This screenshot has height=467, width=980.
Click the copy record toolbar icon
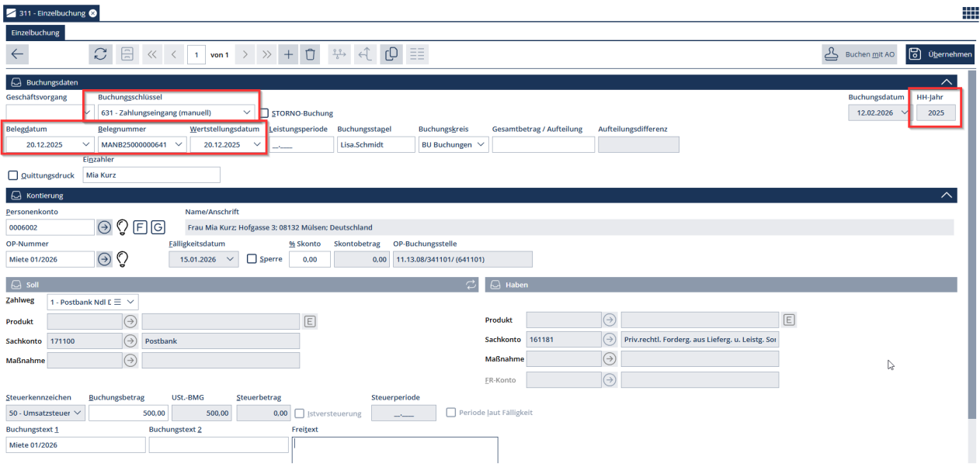(x=391, y=54)
